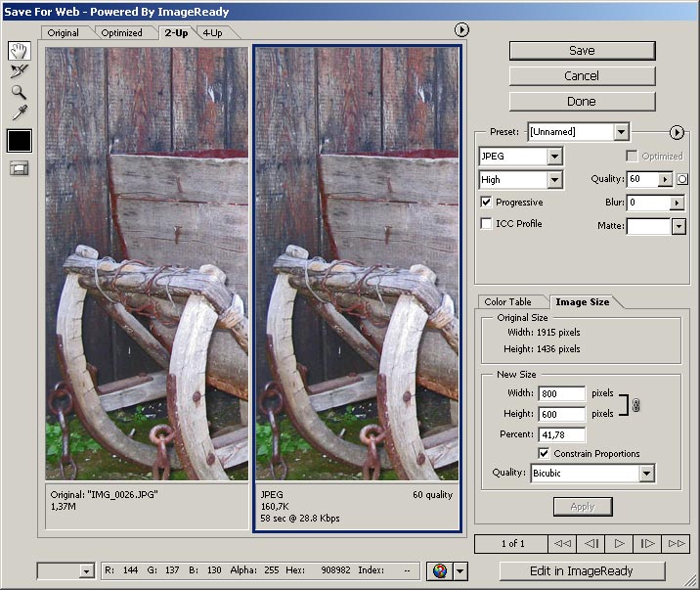This screenshot has height=590, width=700.
Task: Open the quality mask channel icon
Action: pyautogui.click(x=682, y=179)
